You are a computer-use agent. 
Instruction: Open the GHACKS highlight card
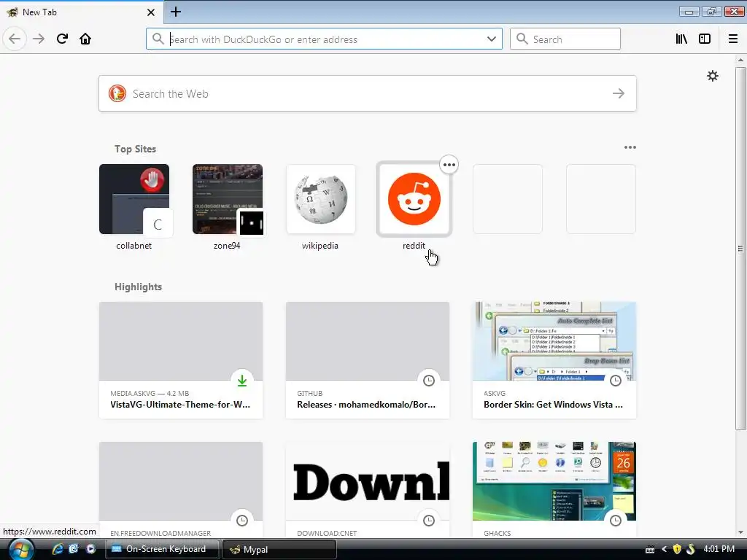click(554, 491)
